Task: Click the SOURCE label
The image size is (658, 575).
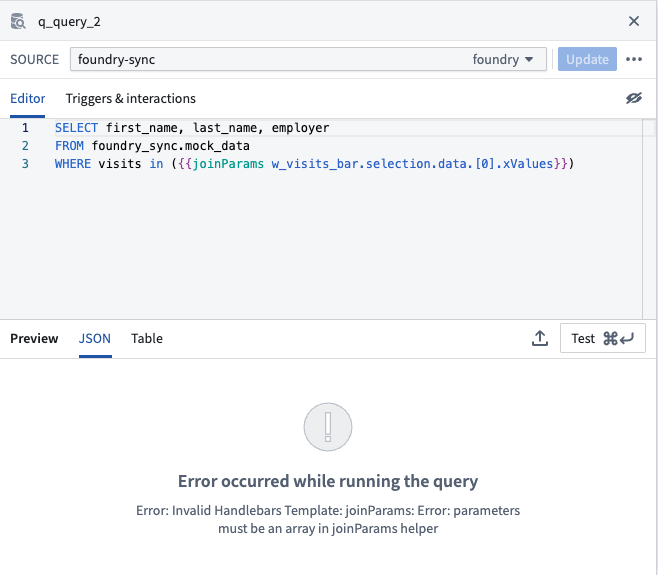Action: coord(34,59)
